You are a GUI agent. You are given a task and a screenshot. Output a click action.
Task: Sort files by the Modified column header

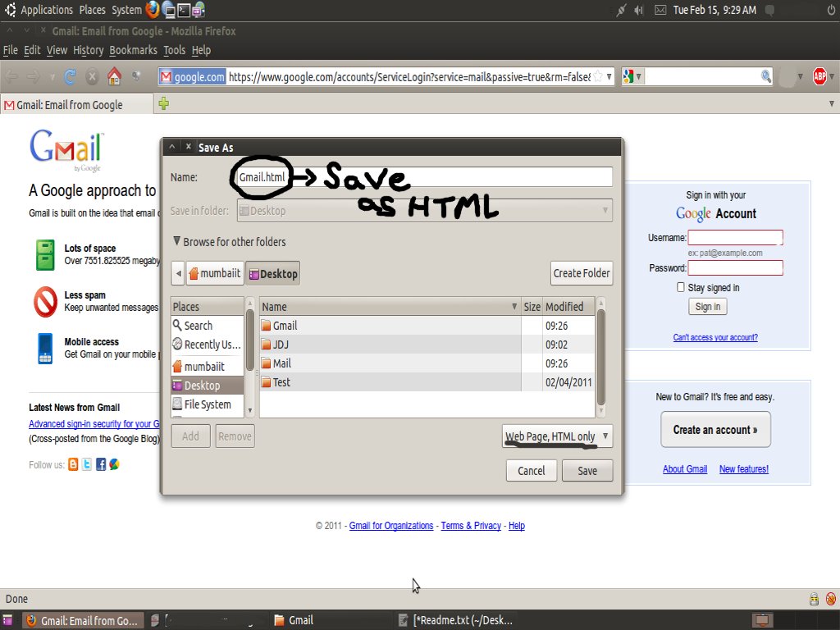569,307
